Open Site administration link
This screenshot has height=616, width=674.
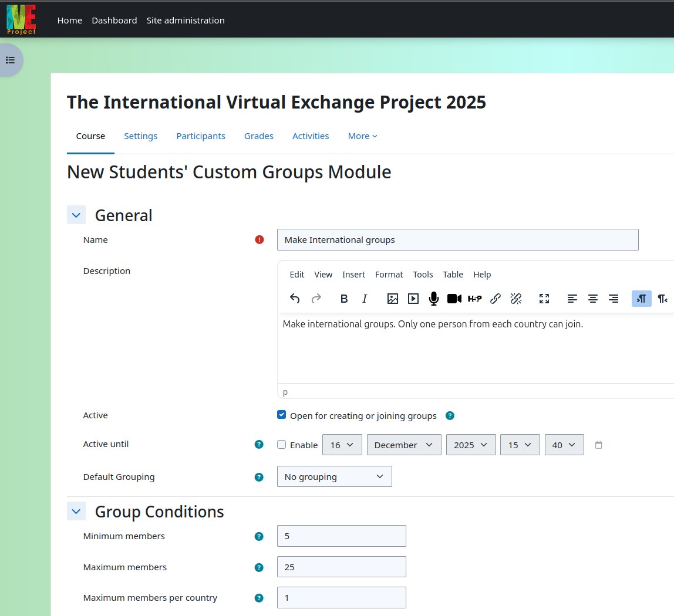186,21
